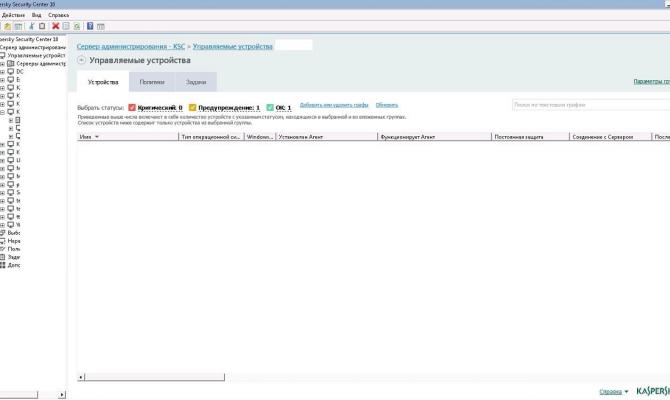Expand the U group node
The image size is (670, 400).
tap(3, 160)
